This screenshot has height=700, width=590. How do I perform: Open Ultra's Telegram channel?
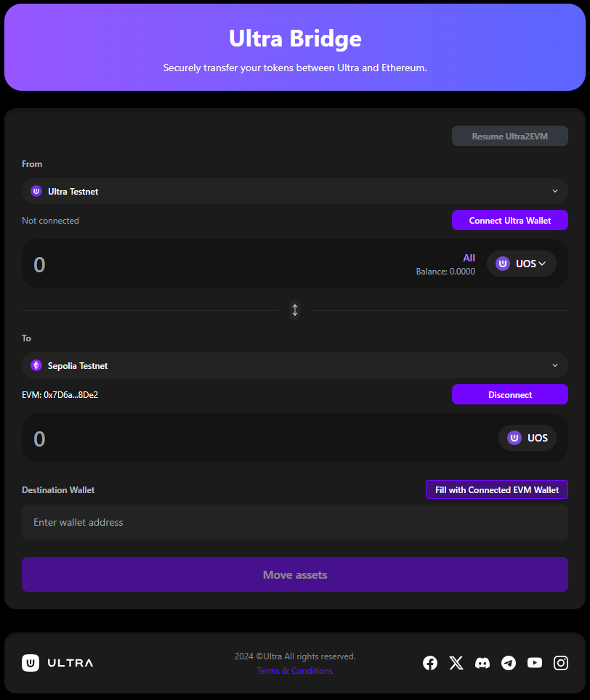pos(509,663)
